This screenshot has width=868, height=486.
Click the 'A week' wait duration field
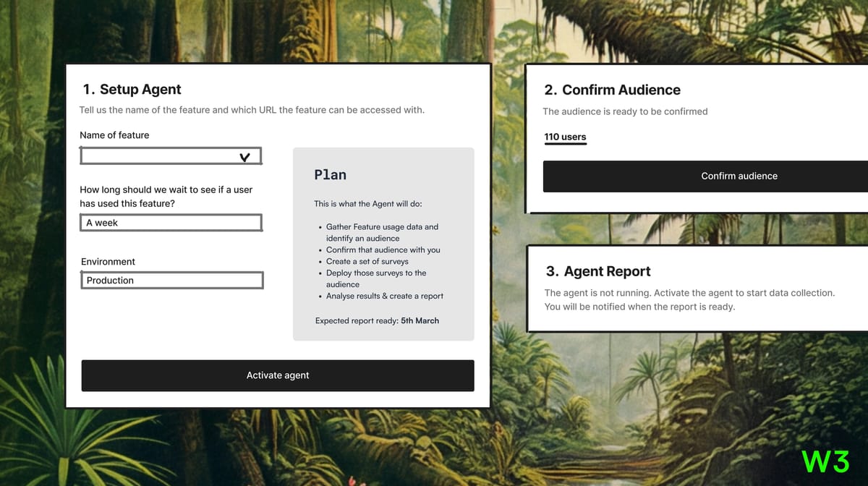click(171, 223)
